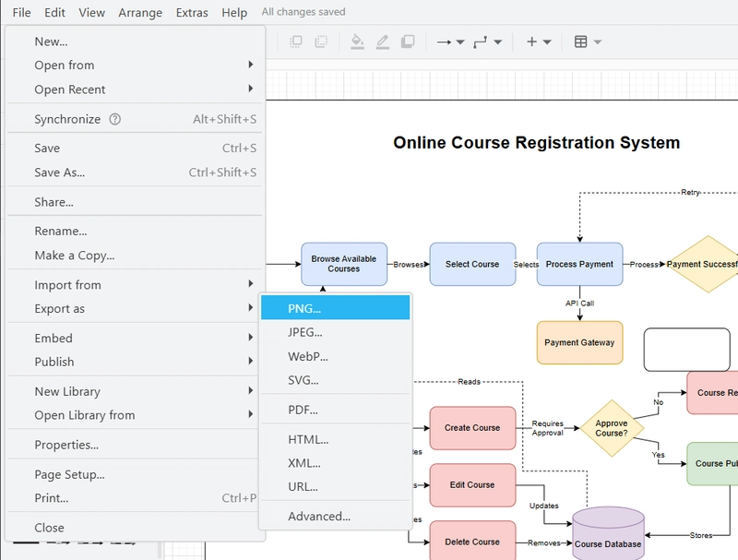The width and height of the screenshot is (738, 560).
Task: Expand the Open Recent submenu
Action: pos(135,89)
